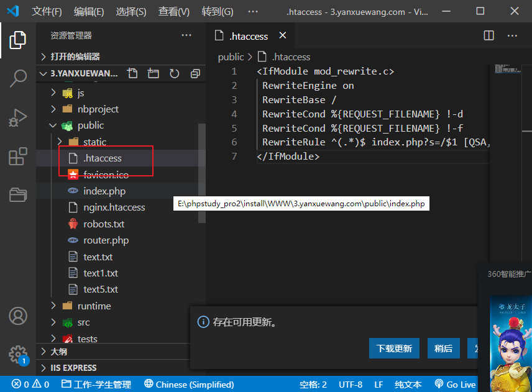Open explorer panel more actions menu
Screen dimensions: 532x392
click(186, 35)
